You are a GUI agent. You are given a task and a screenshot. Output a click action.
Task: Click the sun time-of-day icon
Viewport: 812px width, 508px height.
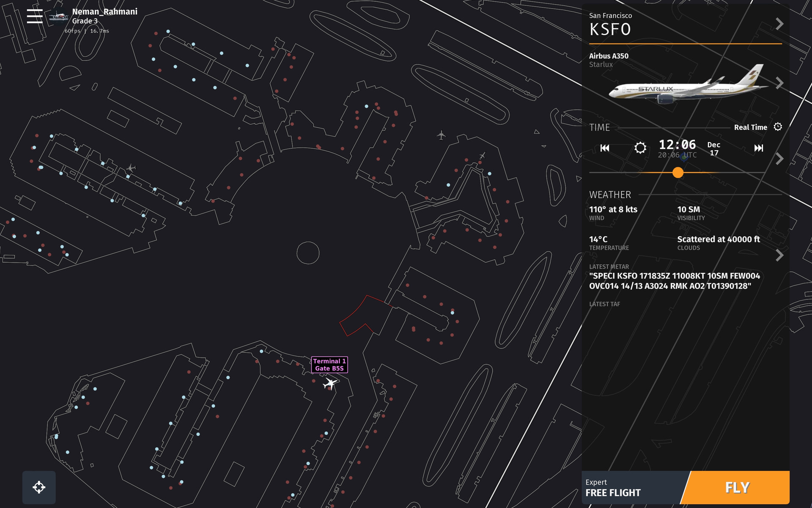tap(640, 148)
